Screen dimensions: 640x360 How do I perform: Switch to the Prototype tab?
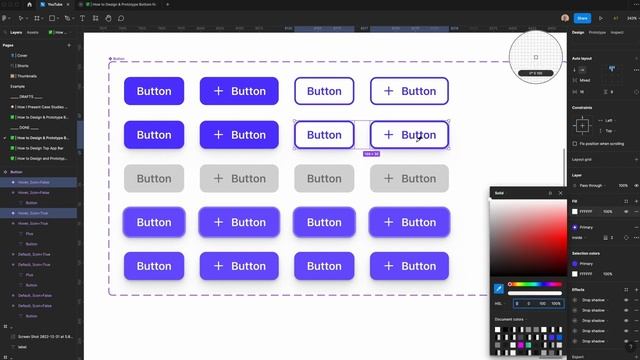(x=597, y=32)
